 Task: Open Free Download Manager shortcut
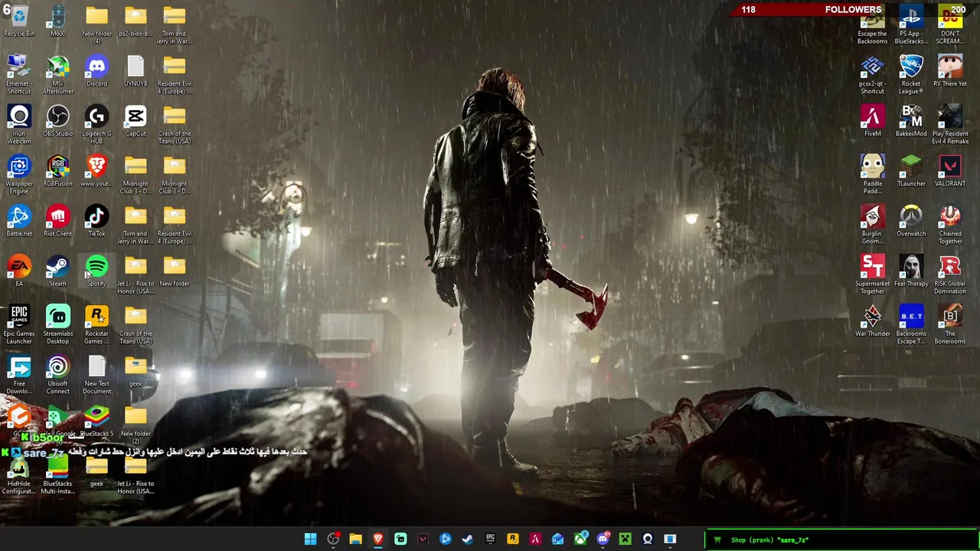19,375
